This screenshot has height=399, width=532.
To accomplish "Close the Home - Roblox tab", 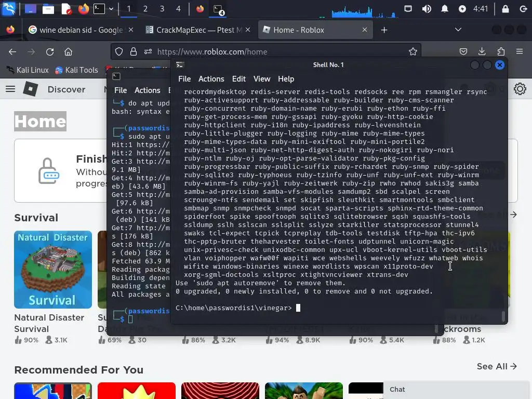I will point(365,30).
